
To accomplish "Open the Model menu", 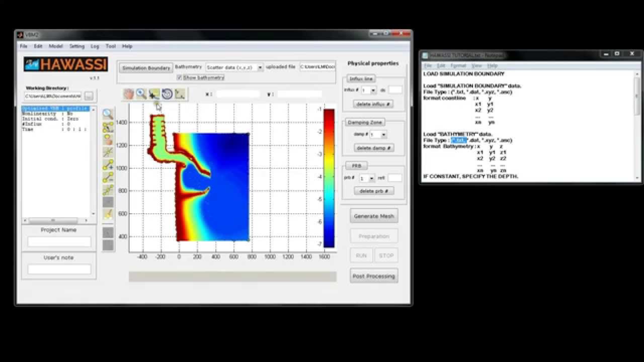I will click(56, 46).
